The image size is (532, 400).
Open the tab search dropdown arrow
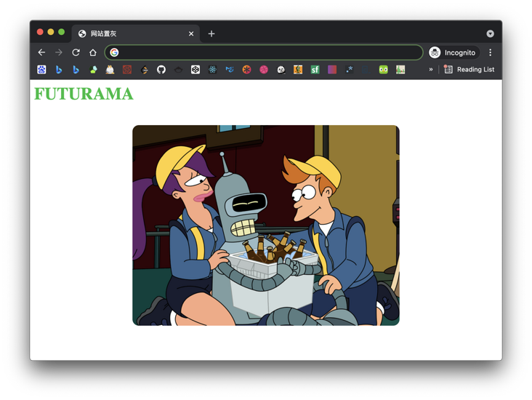(x=490, y=33)
